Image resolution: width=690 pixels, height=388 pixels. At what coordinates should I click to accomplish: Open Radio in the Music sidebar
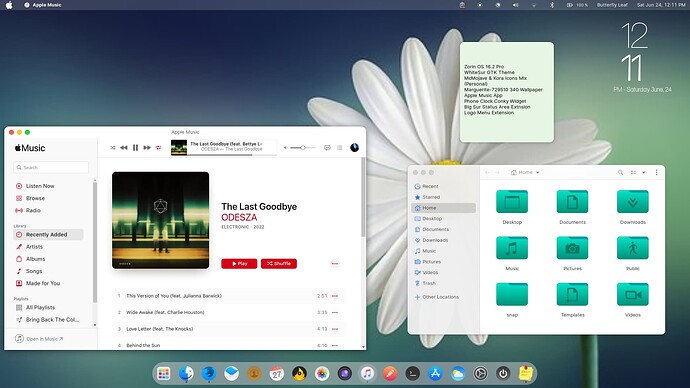point(33,211)
